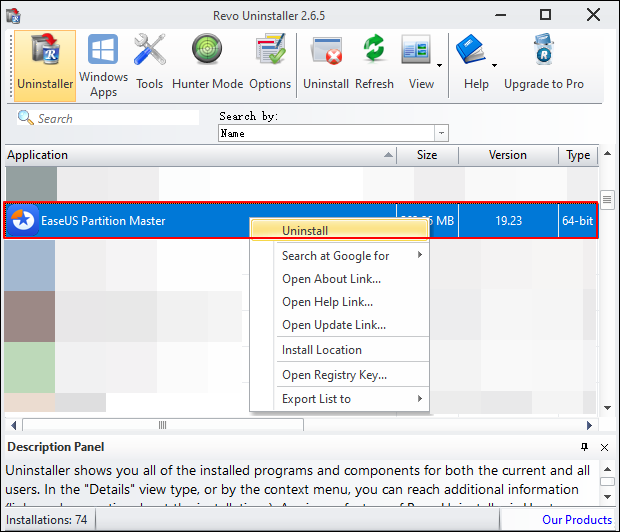
Task: Open the Search by Name combo box
Action: [x=333, y=133]
